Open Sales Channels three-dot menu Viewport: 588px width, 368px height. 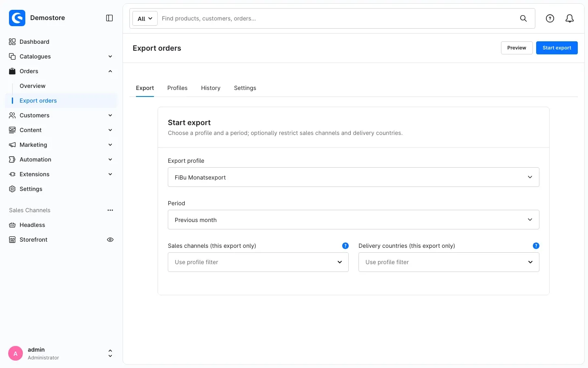click(x=110, y=210)
